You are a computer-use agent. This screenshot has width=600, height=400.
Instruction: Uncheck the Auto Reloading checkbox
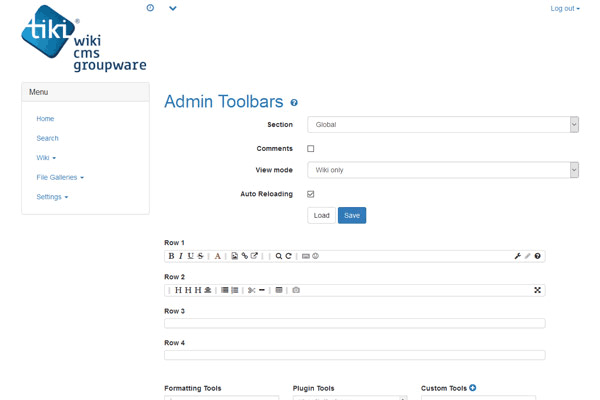tap(311, 194)
